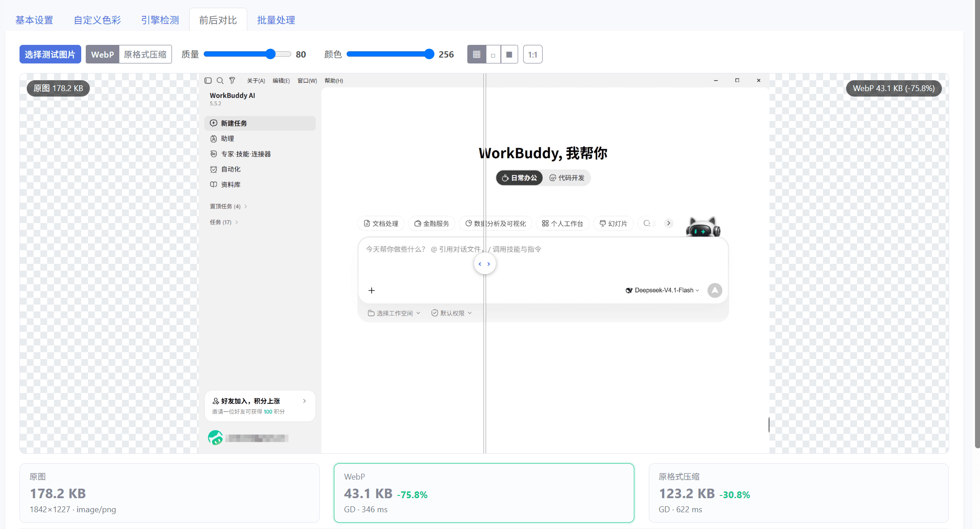Select the white background option
This screenshot has width=980, height=529.
pyautogui.click(x=493, y=54)
